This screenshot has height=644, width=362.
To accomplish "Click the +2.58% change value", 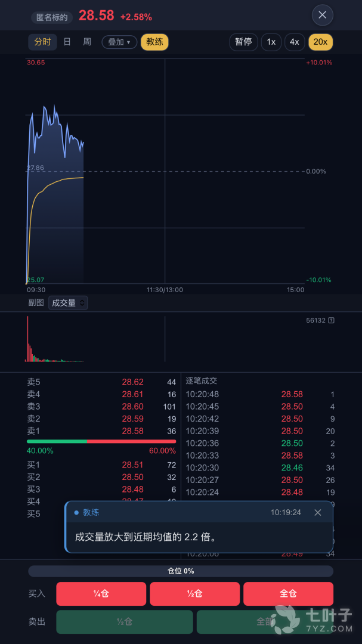I will click(136, 17).
